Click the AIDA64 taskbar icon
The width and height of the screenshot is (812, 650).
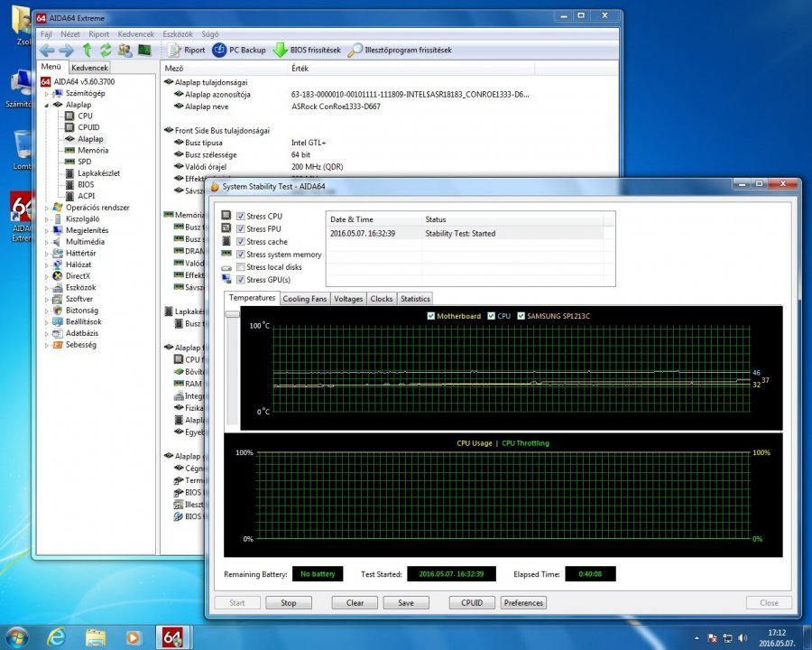pyautogui.click(x=173, y=637)
